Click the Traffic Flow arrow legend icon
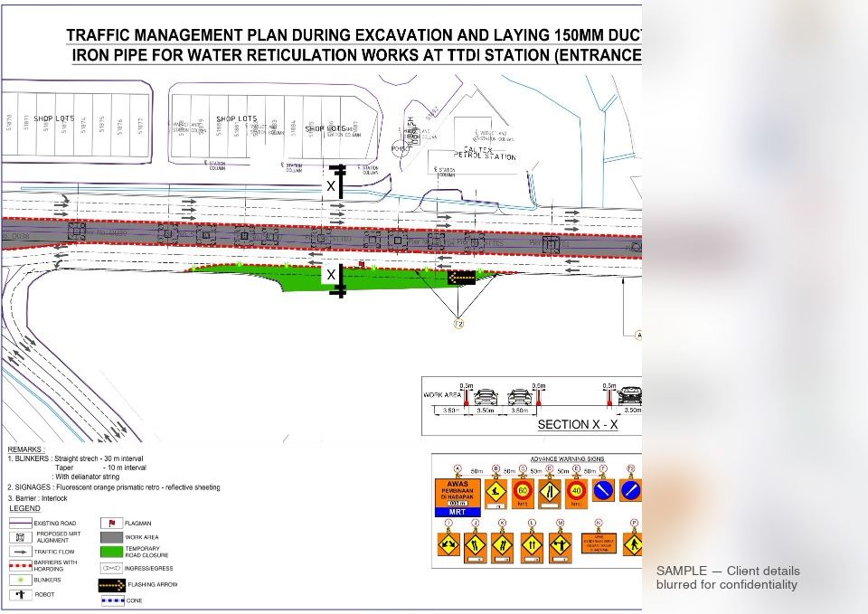 coord(19,552)
